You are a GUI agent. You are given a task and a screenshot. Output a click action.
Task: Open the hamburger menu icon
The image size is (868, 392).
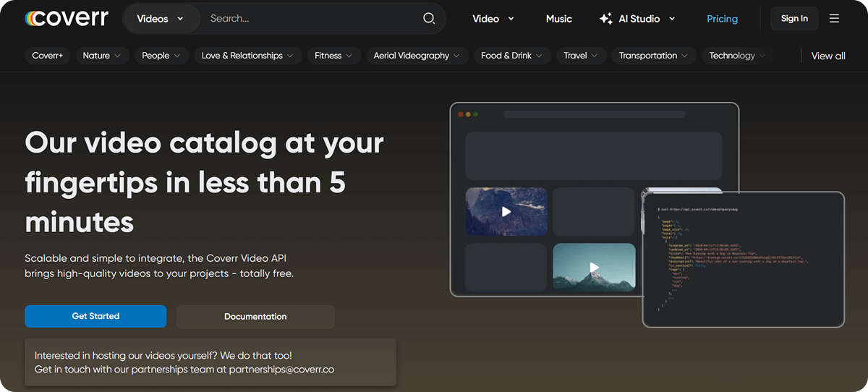coord(834,19)
